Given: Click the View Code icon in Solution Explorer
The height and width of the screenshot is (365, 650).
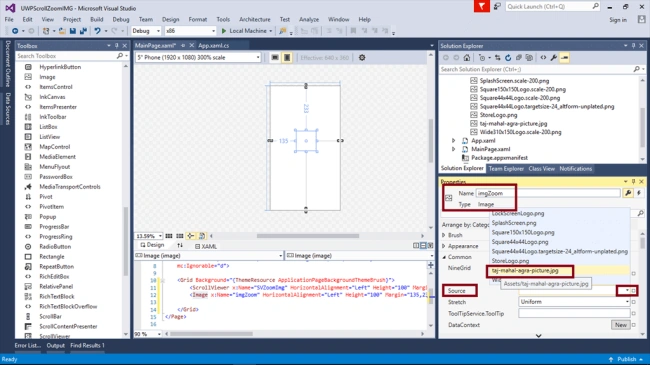Looking at the screenshot, I should click(543, 58).
